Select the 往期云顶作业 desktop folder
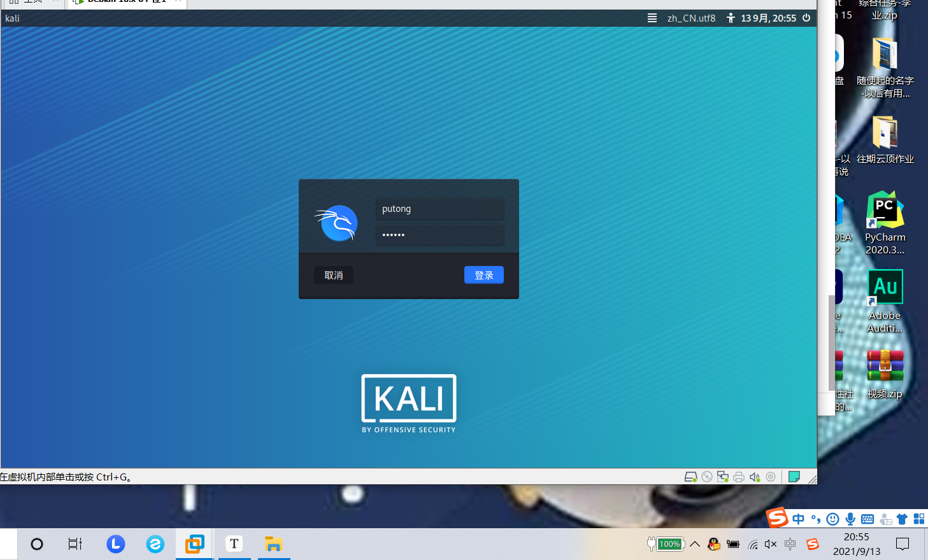Viewport: 928px width, 560px height. [885, 139]
